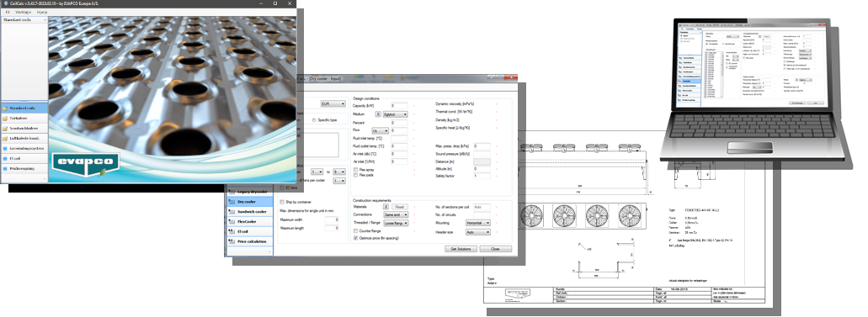Click the El-coil icon in Dry cooler window
868x317 pixels.
[x=232, y=232]
